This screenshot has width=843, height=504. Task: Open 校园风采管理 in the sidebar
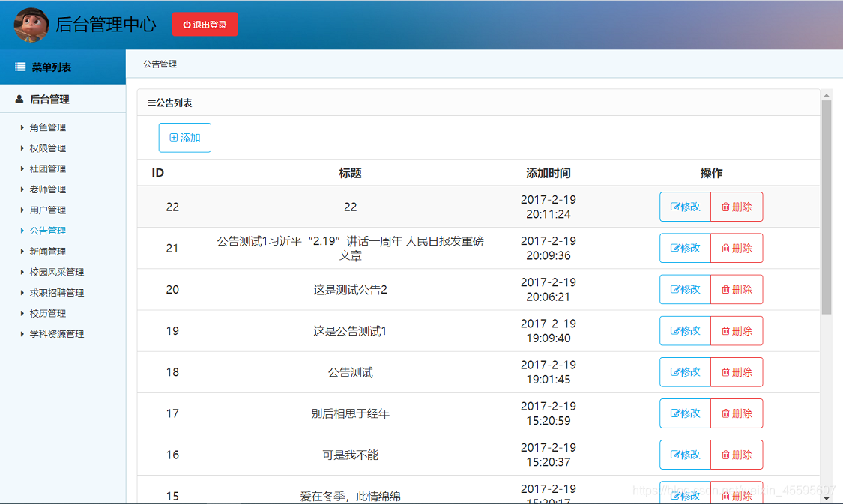tap(57, 272)
